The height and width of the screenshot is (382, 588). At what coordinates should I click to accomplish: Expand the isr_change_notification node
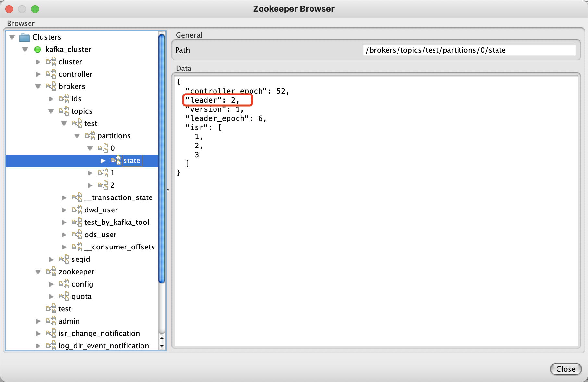click(x=38, y=333)
